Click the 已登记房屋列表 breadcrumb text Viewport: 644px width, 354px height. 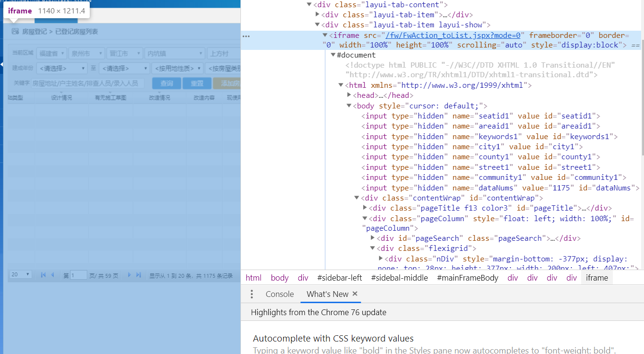coord(77,32)
